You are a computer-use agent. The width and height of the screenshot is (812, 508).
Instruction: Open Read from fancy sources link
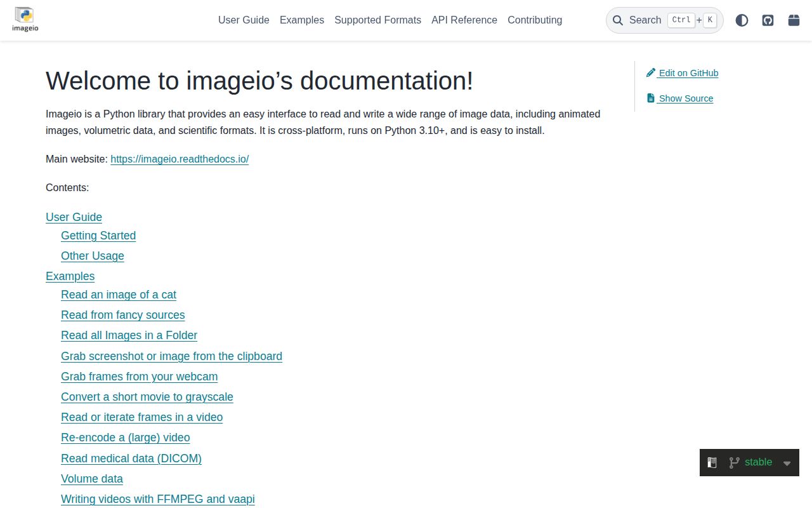pos(123,315)
